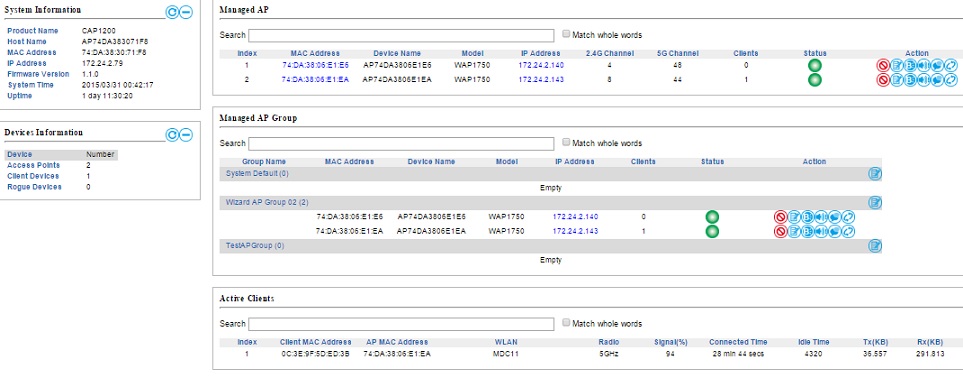
Task: Edit AP 172.24.2.143 in Managed AP table
Action: pyautogui.click(x=897, y=79)
